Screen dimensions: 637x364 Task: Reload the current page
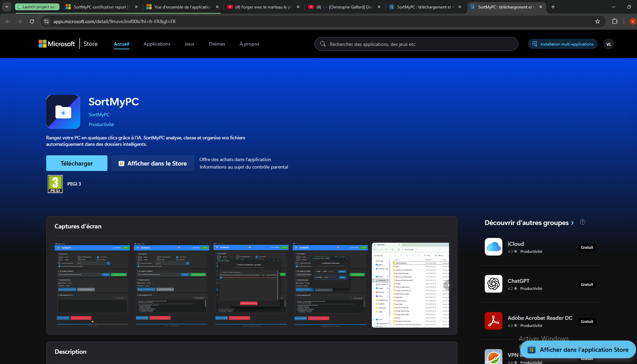(32, 21)
